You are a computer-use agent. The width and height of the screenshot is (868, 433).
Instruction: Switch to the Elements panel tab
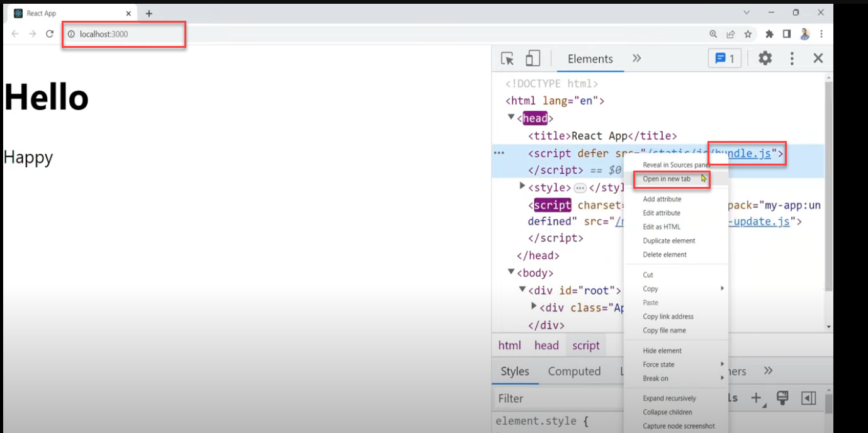point(590,59)
